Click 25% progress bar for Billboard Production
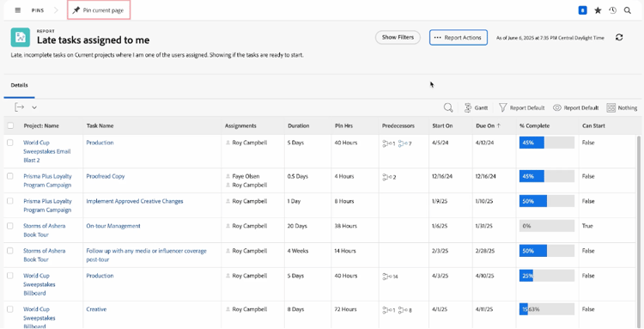 point(547,276)
